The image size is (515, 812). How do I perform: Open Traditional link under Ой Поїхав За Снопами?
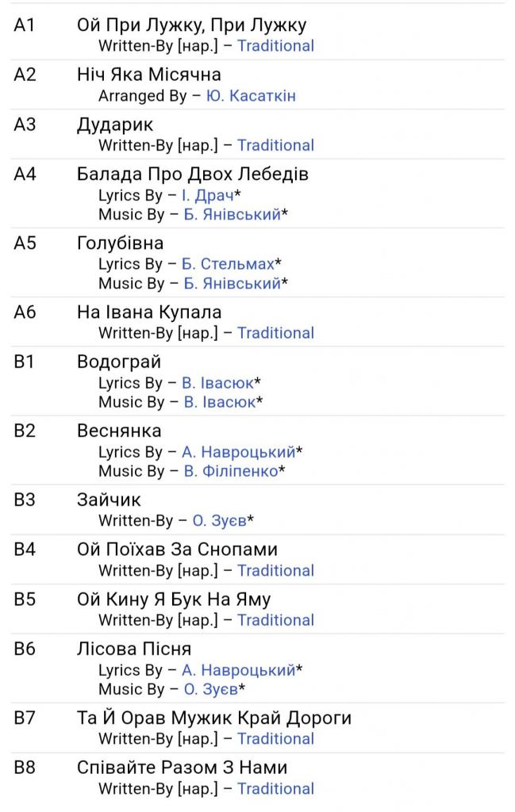tap(275, 571)
